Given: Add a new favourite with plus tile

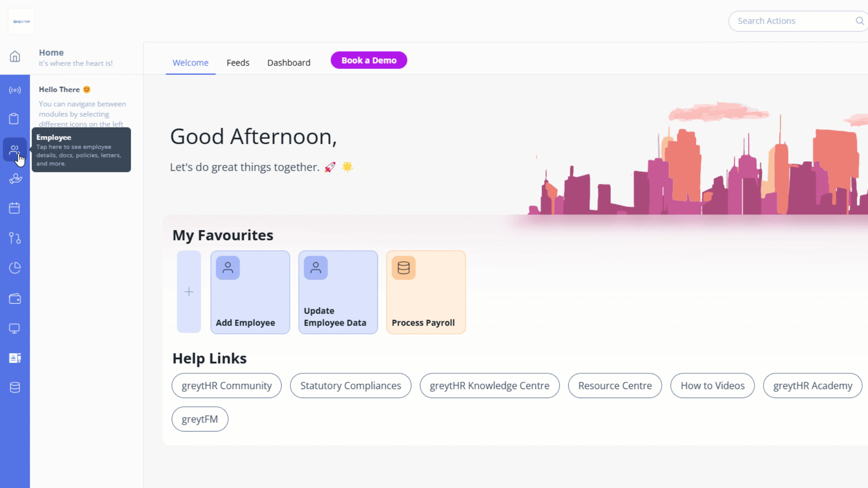Looking at the screenshot, I should pyautogui.click(x=189, y=292).
